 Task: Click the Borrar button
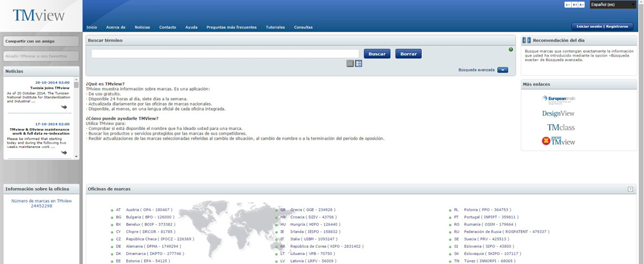pyautogui.click(x=408, y=54)
